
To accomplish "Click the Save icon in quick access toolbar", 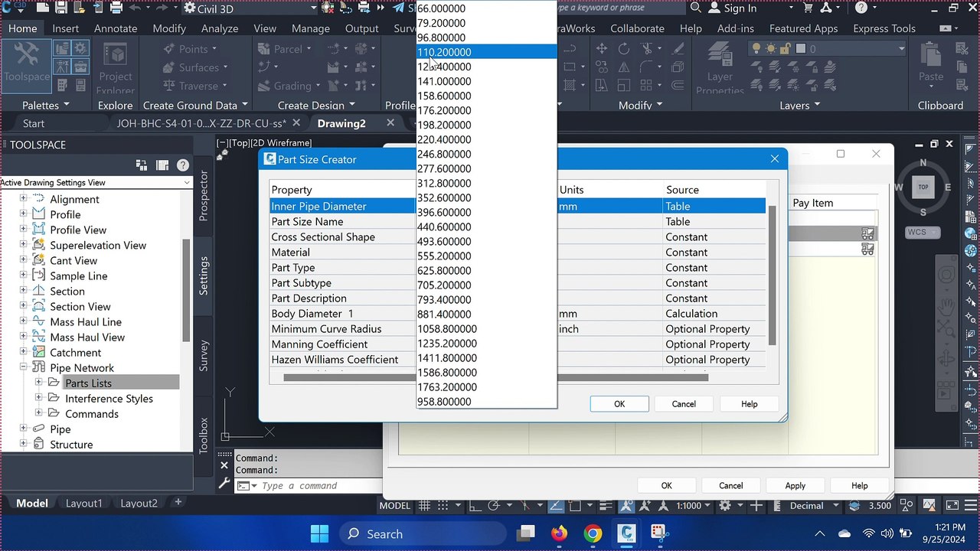I will click(x=60, y=8).
